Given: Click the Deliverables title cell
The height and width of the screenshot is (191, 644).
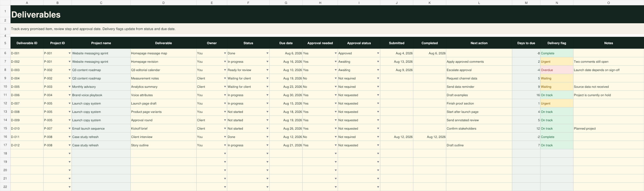Looking at the screenshot, I should click(x=327, y=14).
